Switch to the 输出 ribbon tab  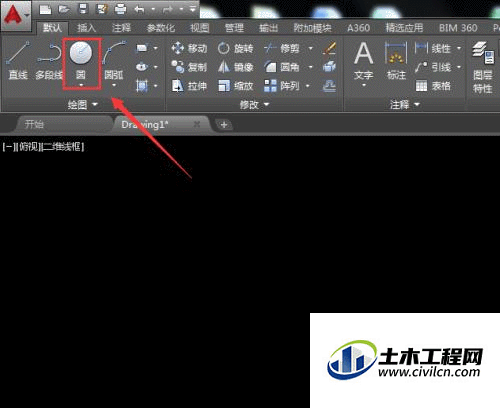[269, 28]
